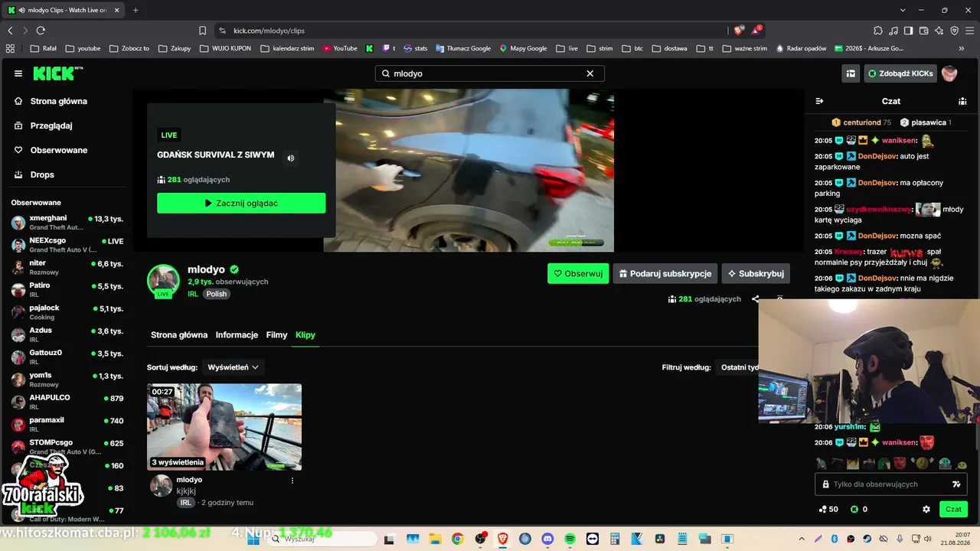Screen dimensions: 980x551
Task: Open the chat users list icon
Action: point(962,101)
